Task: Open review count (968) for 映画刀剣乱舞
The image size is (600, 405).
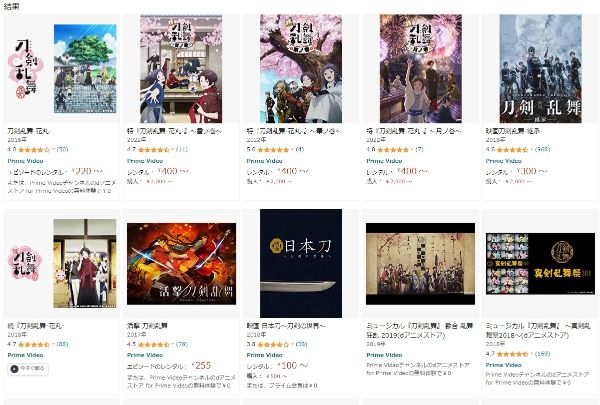Action: [542, 149]
